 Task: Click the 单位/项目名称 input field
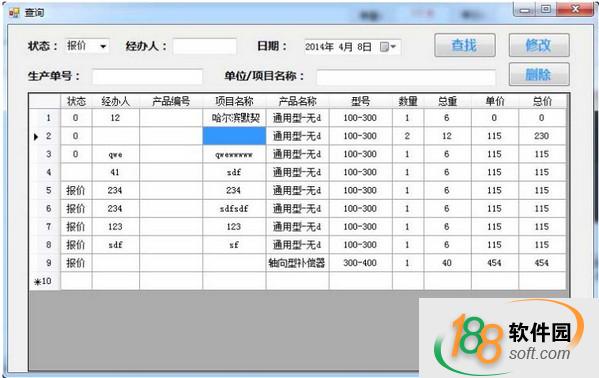[406, 77]
